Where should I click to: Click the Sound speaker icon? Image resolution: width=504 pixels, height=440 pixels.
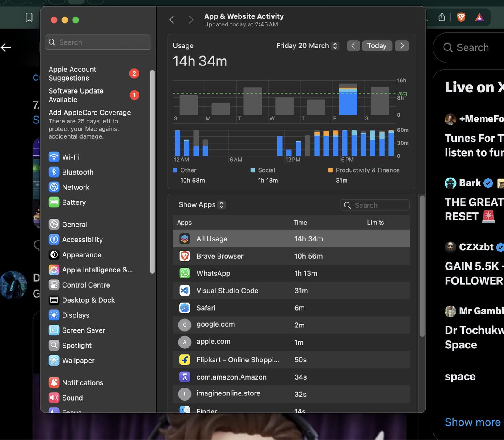(54, 398)
